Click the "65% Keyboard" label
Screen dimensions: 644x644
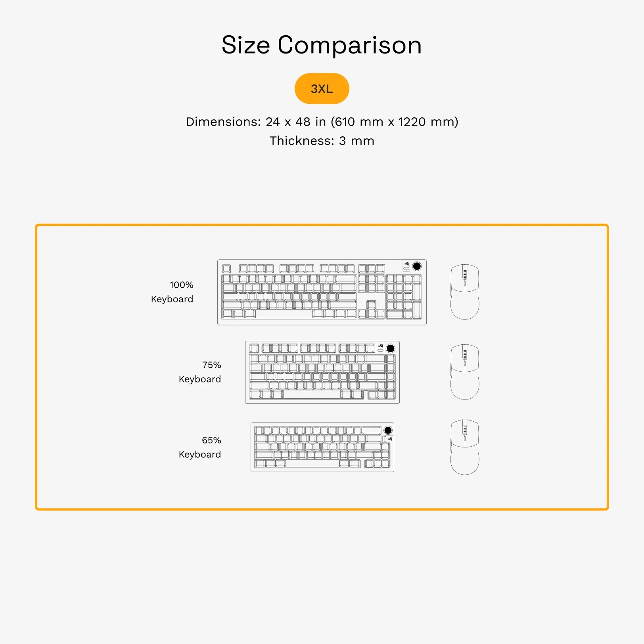(x=200, y=447)
